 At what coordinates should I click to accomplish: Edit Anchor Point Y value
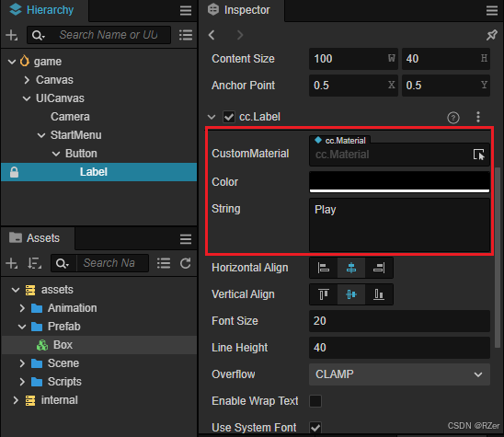coord(446,86)
